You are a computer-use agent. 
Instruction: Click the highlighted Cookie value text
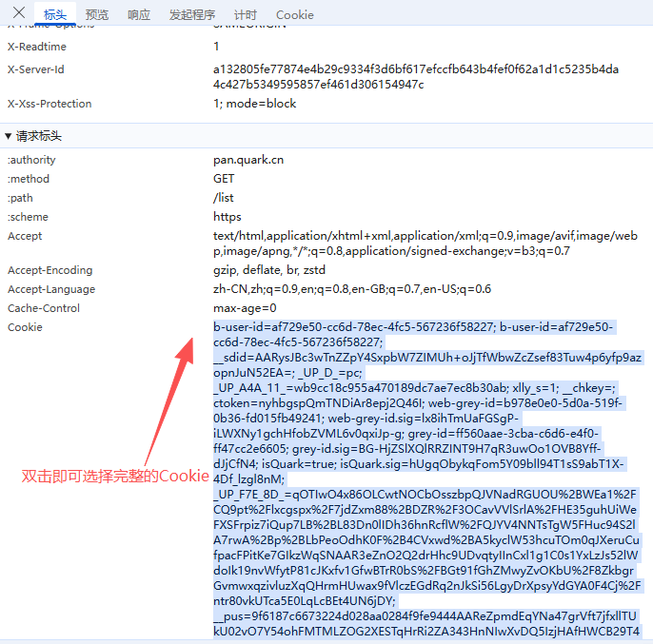click(x=427, y=479)
